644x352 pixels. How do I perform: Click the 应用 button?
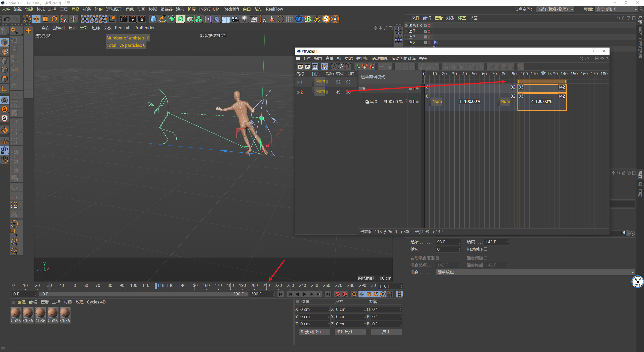point(386,332)
